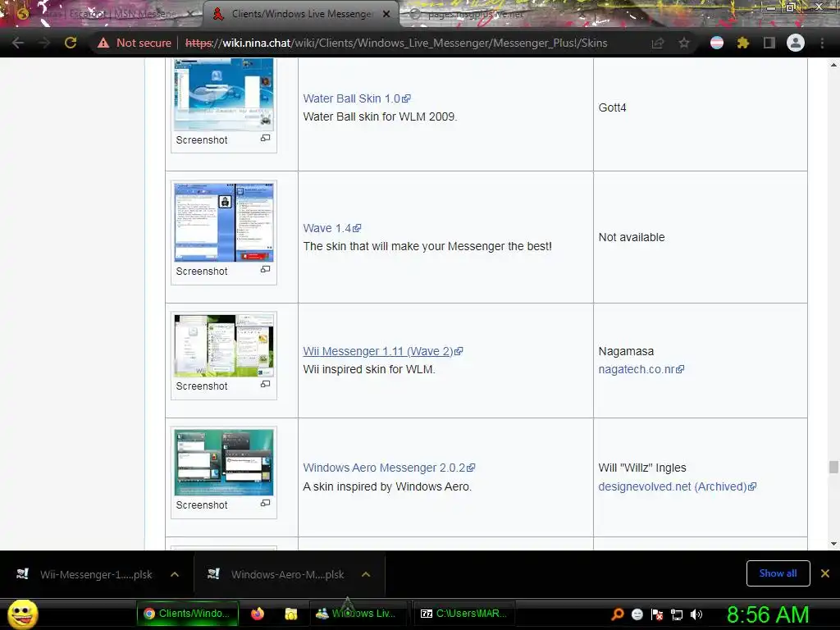Viewport: 840px width, 630px height.
Task: Click the white face tray icon
Action: [x=637, y=614]
